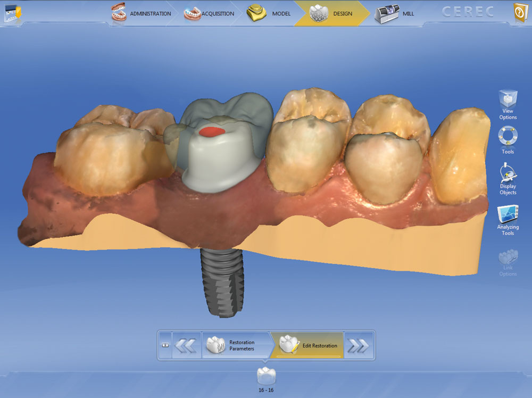
Task: Open the Tools wheel
Action: 508,139
